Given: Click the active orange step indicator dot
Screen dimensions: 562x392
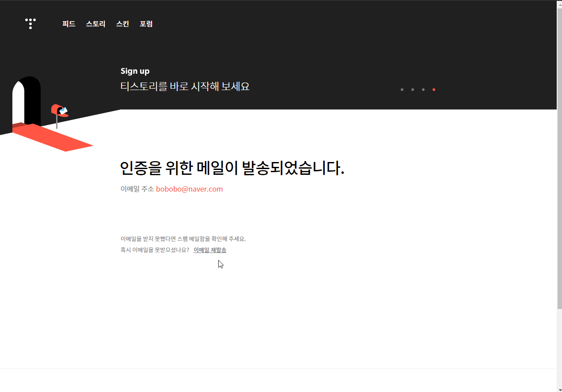Looking at the screenshot, I should coord(434,90).
